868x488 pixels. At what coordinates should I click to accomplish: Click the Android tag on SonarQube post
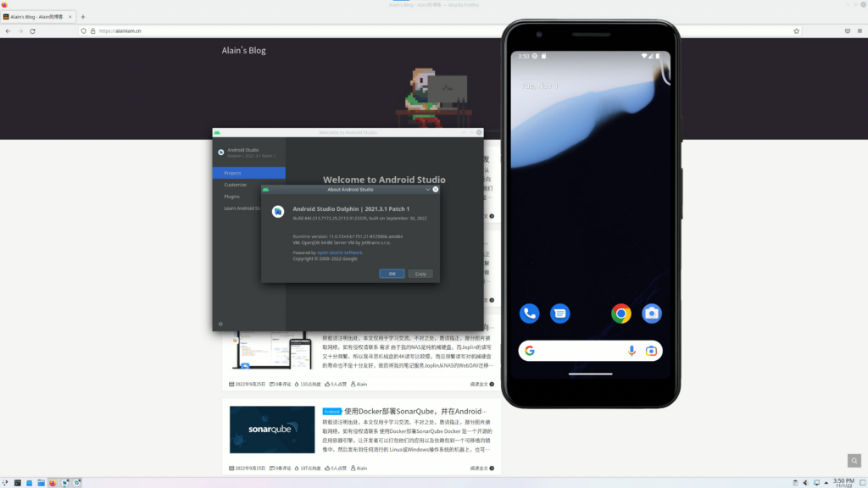click(x=331, y=411)
